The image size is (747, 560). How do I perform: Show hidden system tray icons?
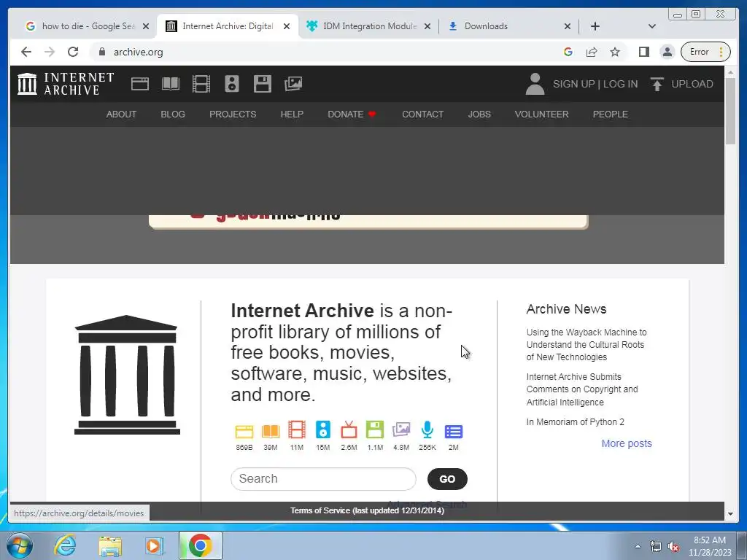coord(638,546)
